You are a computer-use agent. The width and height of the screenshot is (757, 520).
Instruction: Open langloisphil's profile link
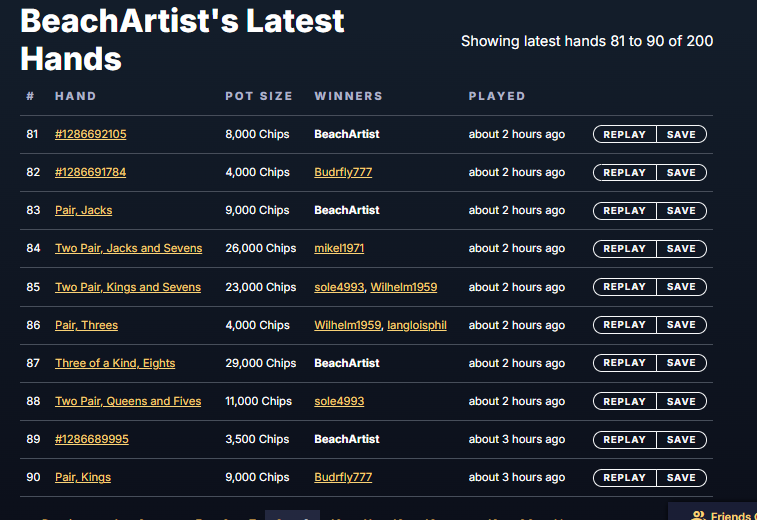click(417, 325)
